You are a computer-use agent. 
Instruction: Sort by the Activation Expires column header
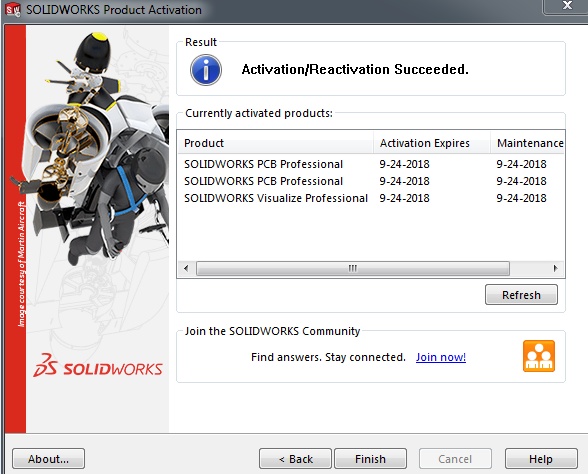coord(432,142)
